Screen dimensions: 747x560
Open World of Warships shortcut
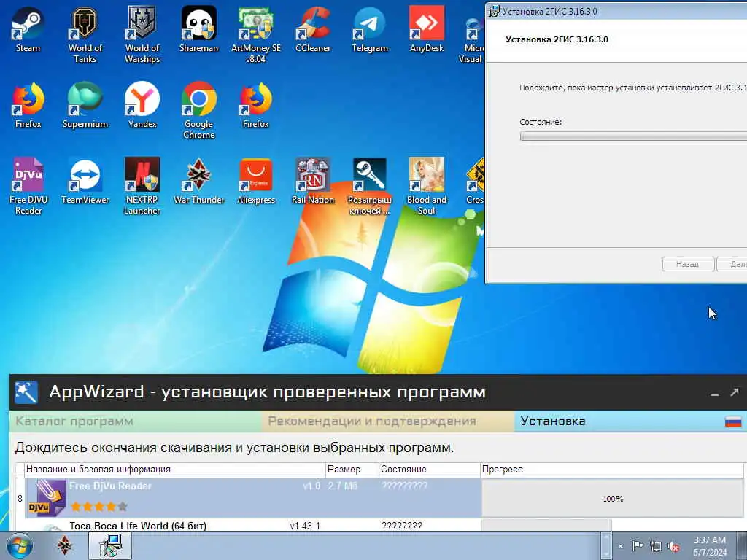pyautogui.click(x=142, y=34)
